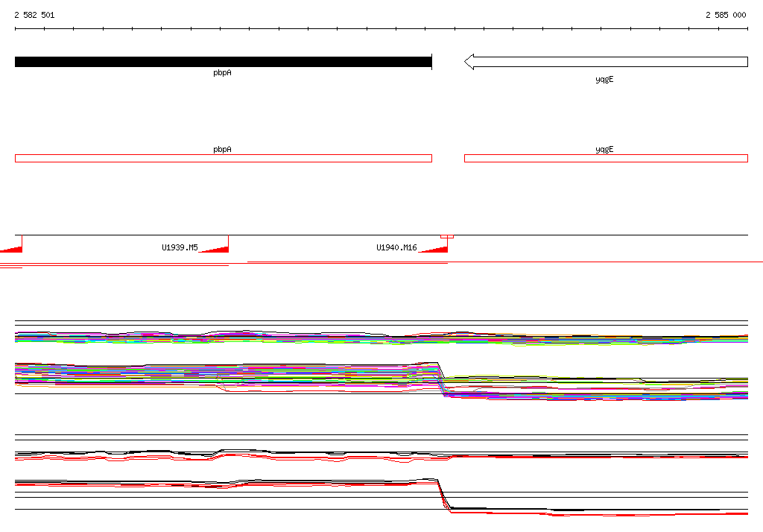Click coordinate label 2 582 501
763x532 pixels.
34,15
